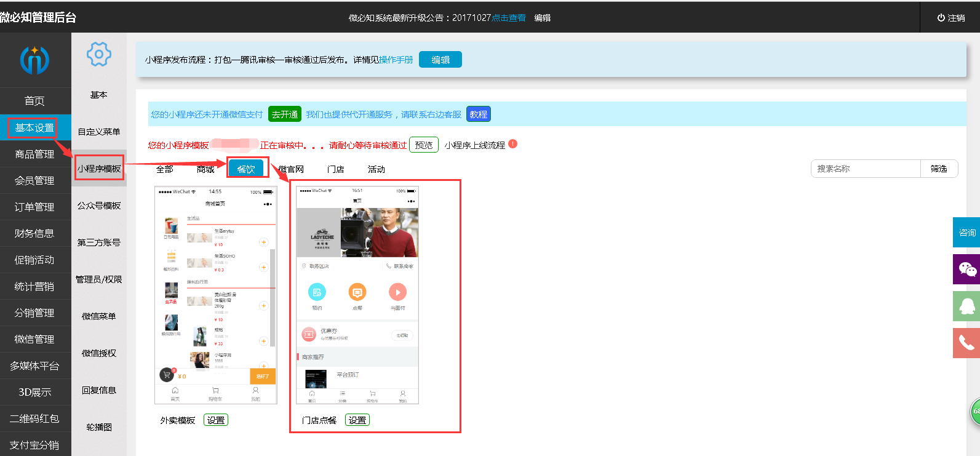
Task: Click the blue logo icon in sidebar
Action: (34, 60)
